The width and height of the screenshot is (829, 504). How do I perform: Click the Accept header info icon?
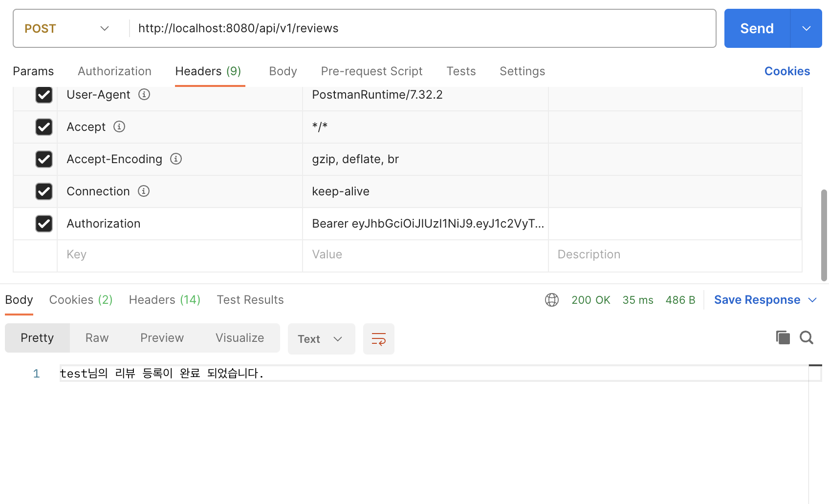(x=119, y=126)
